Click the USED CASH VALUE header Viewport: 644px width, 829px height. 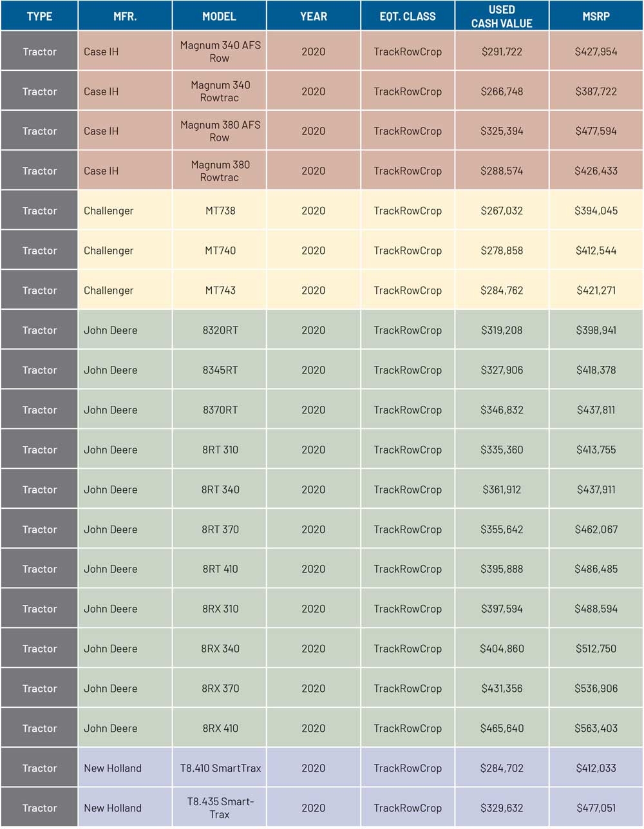(x=502, y=16)
